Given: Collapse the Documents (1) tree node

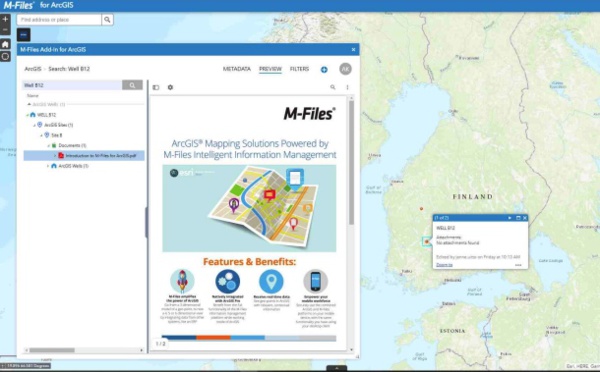Looking at the screenshot, I should pos(48,145).
